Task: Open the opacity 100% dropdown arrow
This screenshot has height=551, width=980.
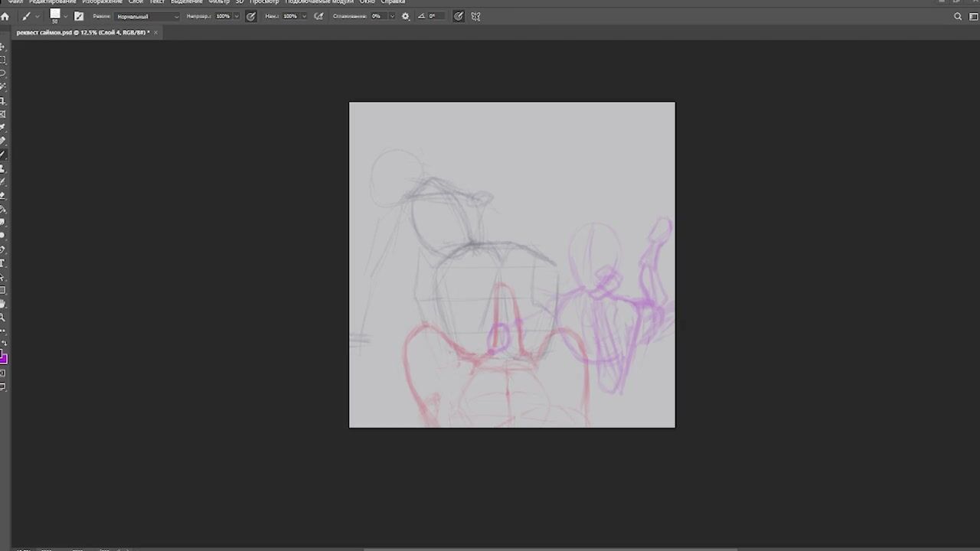Action: [236, 16]
